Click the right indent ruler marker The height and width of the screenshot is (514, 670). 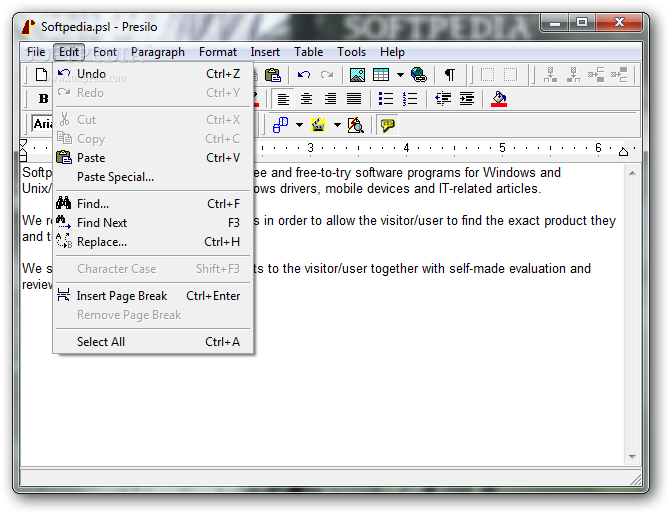click(623, 151)
